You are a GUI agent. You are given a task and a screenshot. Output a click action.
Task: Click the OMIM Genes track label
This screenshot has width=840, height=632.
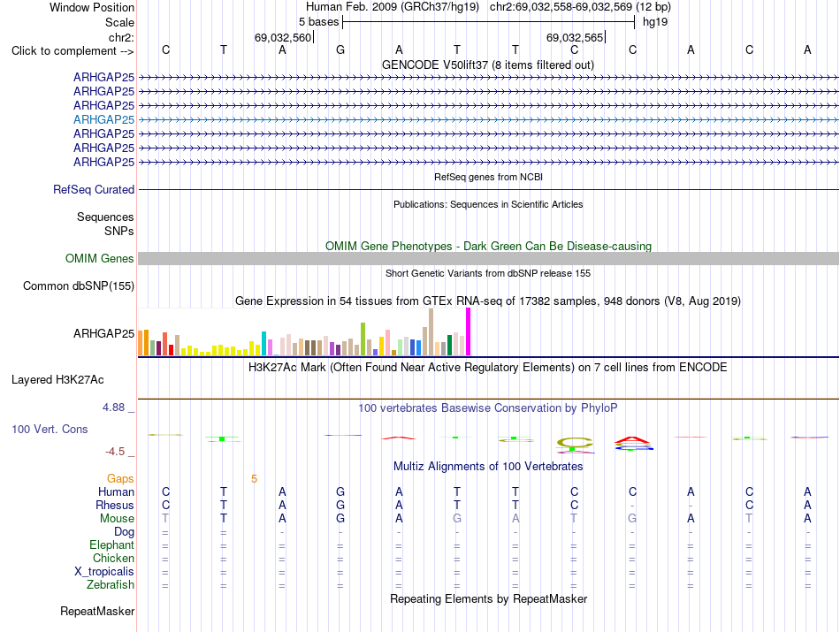point(100,259)
